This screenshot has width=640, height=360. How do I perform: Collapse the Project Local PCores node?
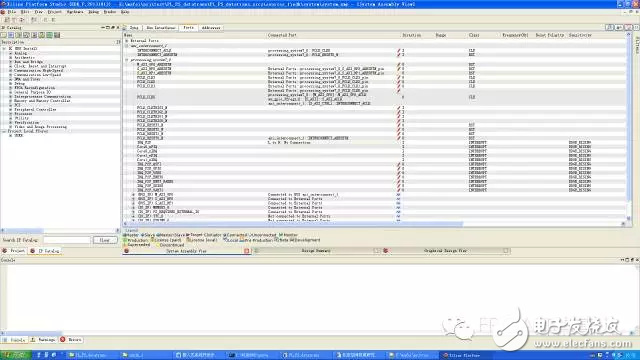point(4,131)
